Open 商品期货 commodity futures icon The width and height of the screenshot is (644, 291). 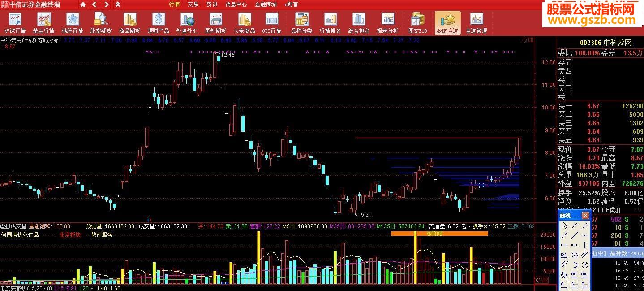(x=129, y=22)
